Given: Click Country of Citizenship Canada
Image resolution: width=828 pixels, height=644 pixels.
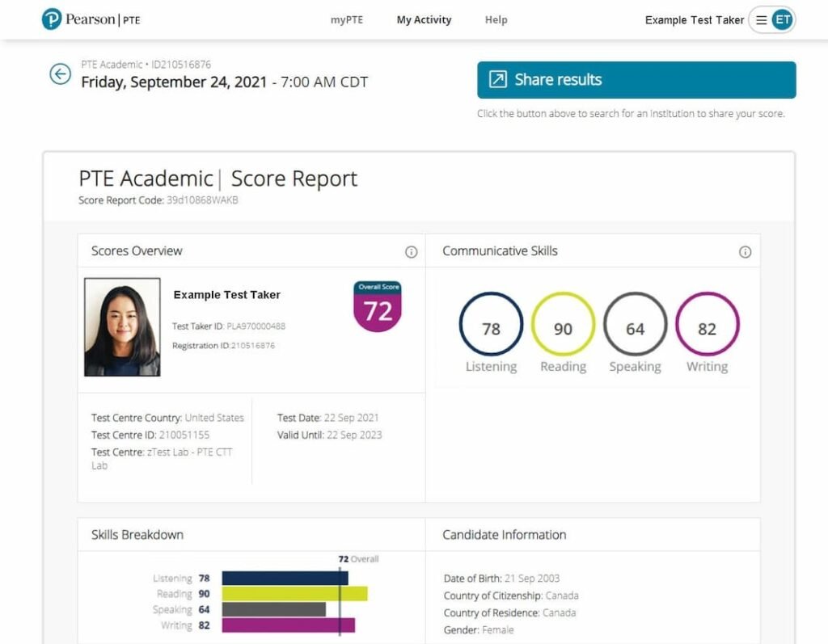Looking at the screenshot, I should point(511,596).
